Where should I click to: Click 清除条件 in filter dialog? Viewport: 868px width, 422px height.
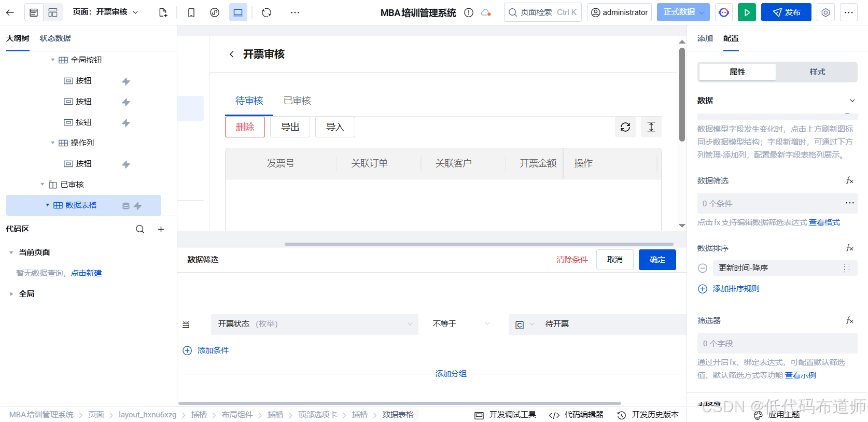[x=572, y=260]
